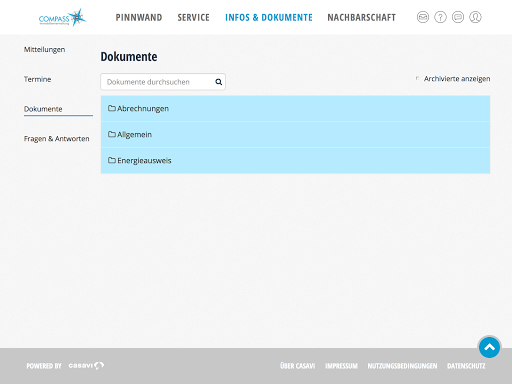This screenshot has width=512, height=384.
Task: Focus the Dokumente durchsuchen search field
Action: [x=163, y=82]
